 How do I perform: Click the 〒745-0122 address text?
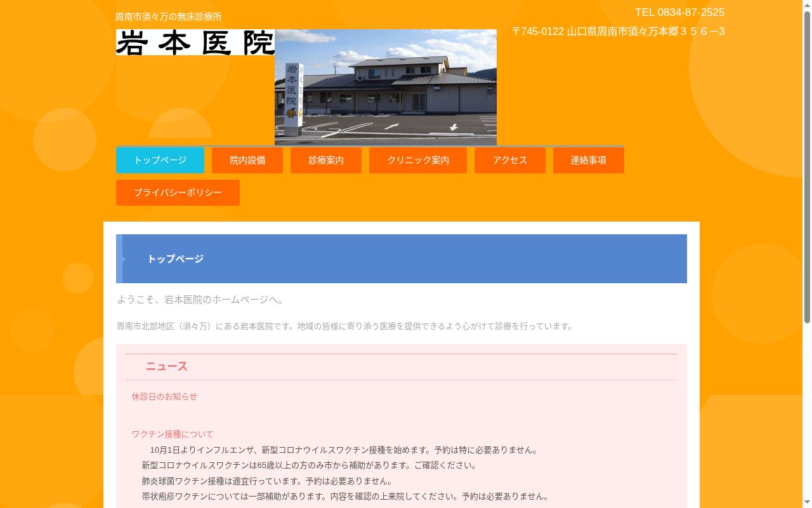pos(618,31)
